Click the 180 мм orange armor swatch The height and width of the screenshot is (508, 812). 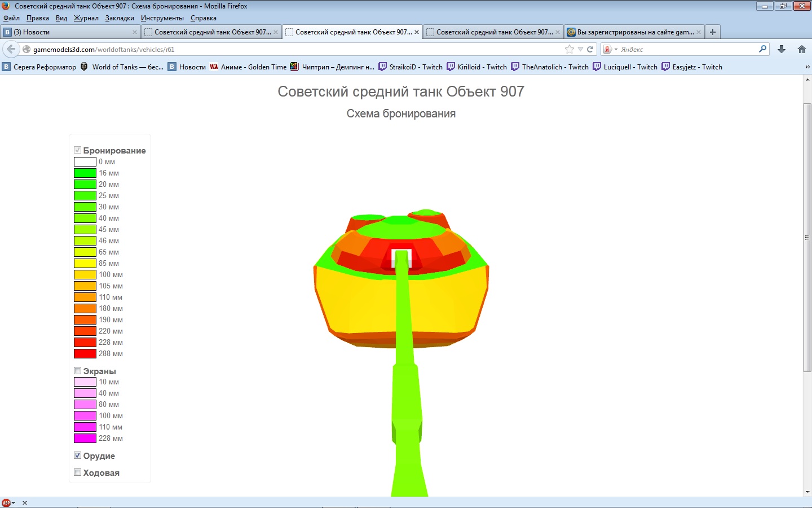[85, 308]
